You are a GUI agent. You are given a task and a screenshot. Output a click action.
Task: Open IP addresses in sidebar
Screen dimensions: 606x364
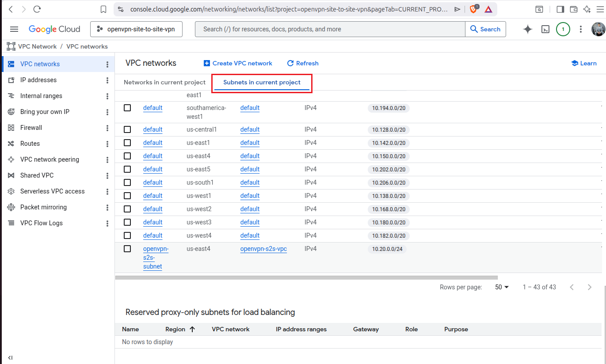coord(38,80)
